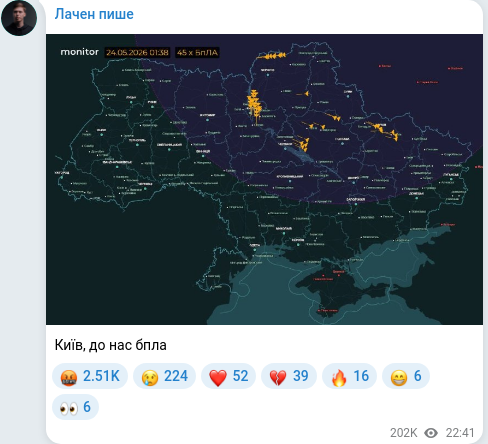
Task: Click the grinning face reaction 6
Action: point(406,376)
